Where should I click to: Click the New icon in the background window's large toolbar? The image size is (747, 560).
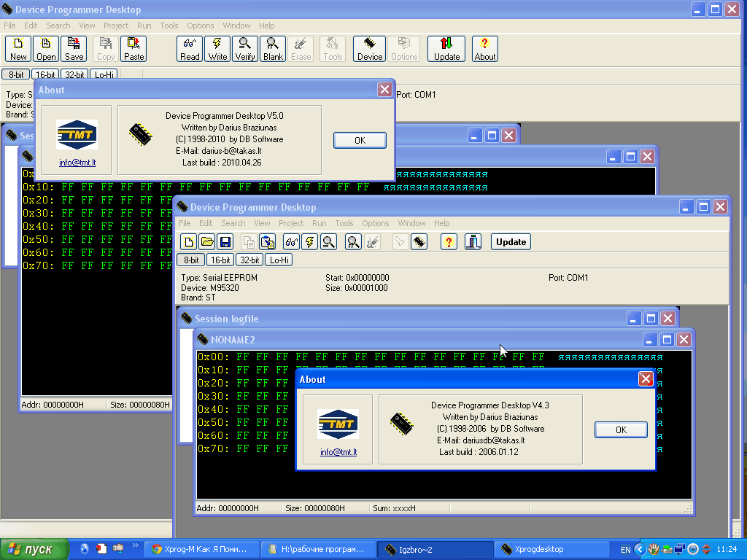tap(18, 49)
